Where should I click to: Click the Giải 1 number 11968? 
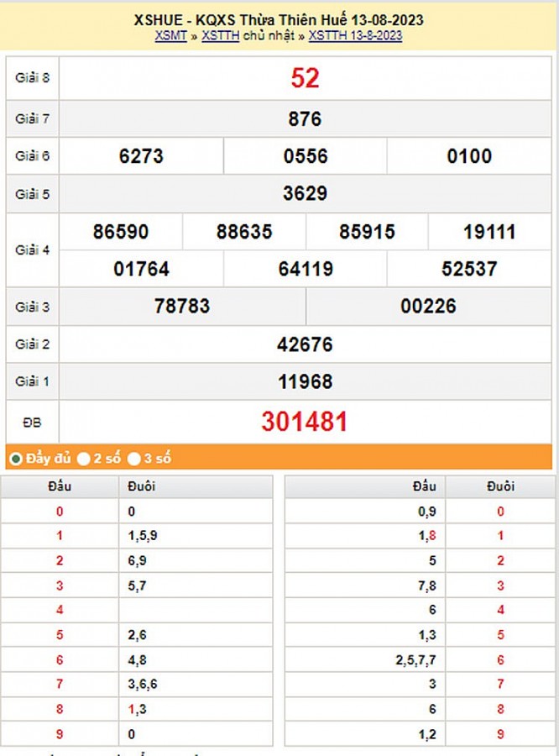[305, 382]
